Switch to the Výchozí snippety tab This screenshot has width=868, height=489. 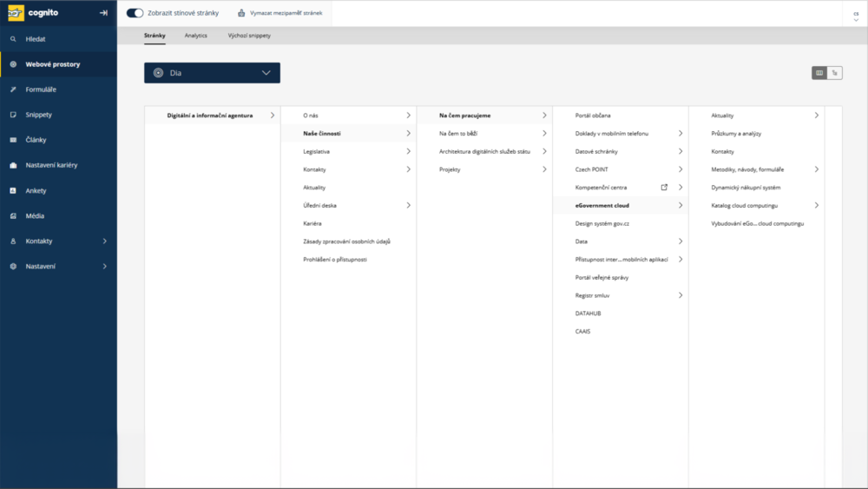pos(249,36)
